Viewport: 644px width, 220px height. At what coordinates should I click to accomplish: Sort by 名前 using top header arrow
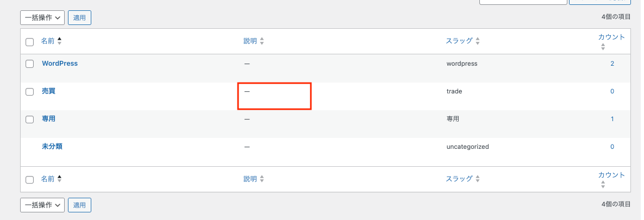tap(60, 41)
